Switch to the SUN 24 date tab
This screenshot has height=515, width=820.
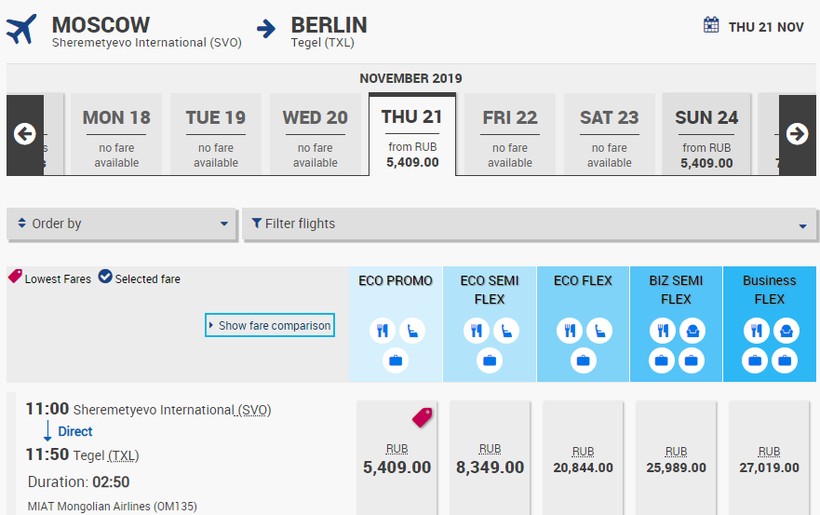click(x=706, y=135)
